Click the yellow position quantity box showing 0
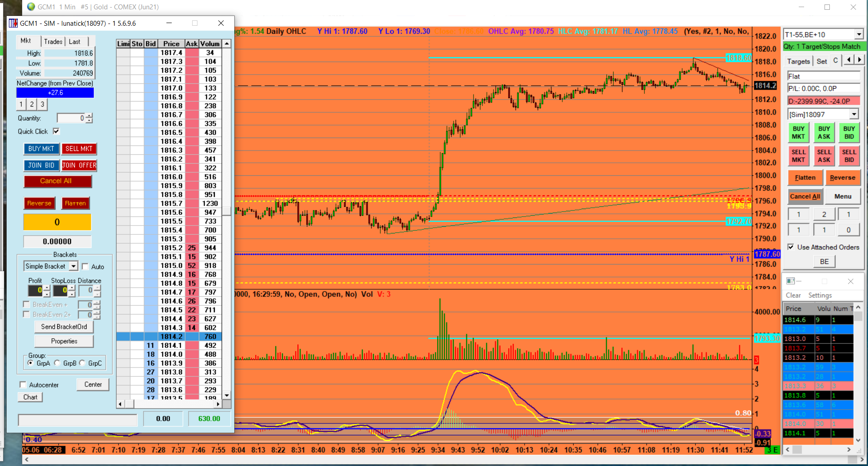This screenshot has height=466, width=868. 57,222
